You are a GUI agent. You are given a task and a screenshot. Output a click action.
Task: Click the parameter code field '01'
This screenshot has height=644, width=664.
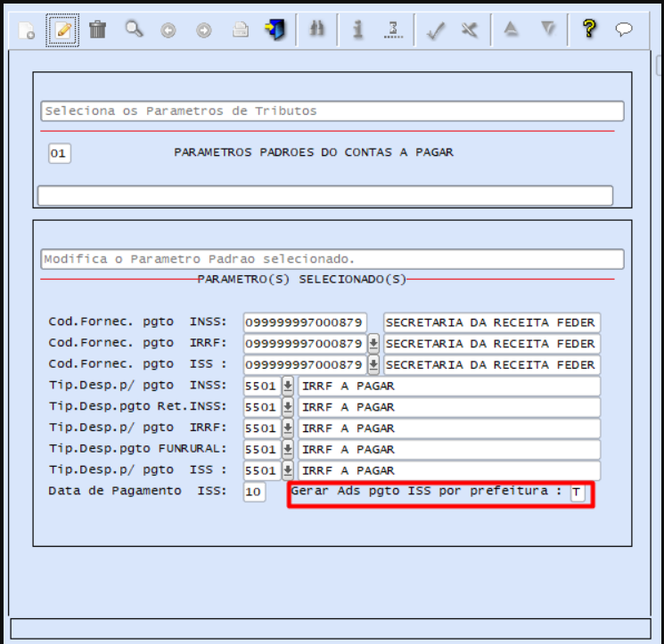(x=60, y=153)
